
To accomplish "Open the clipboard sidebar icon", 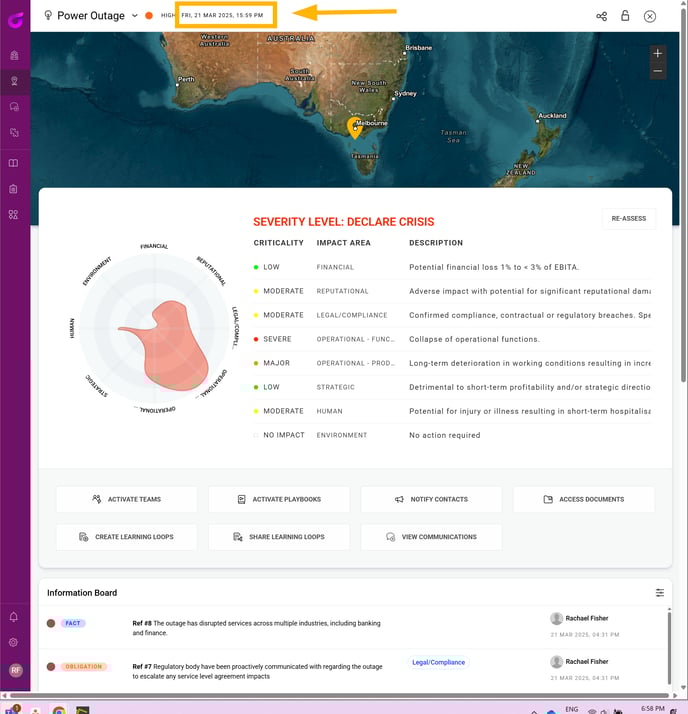I will click(x=14, y=189).
